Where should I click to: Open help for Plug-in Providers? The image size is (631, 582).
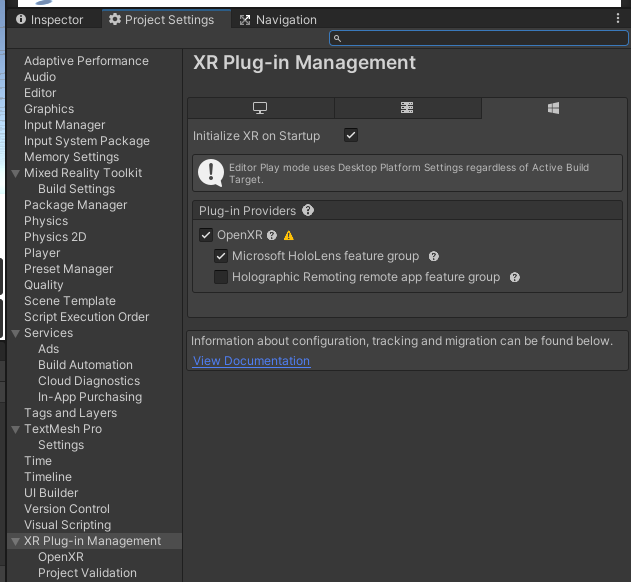tap(308, 211)
